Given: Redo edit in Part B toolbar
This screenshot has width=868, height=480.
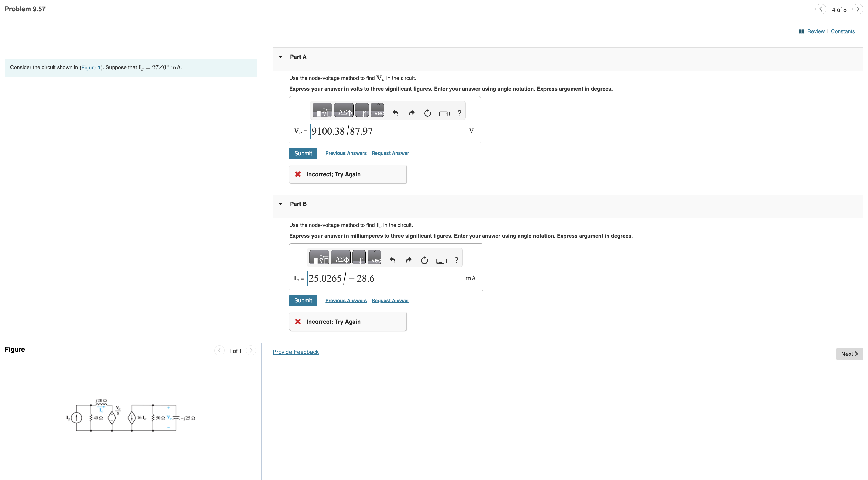Looking at the screenshot, I should (x=408, y=260).
